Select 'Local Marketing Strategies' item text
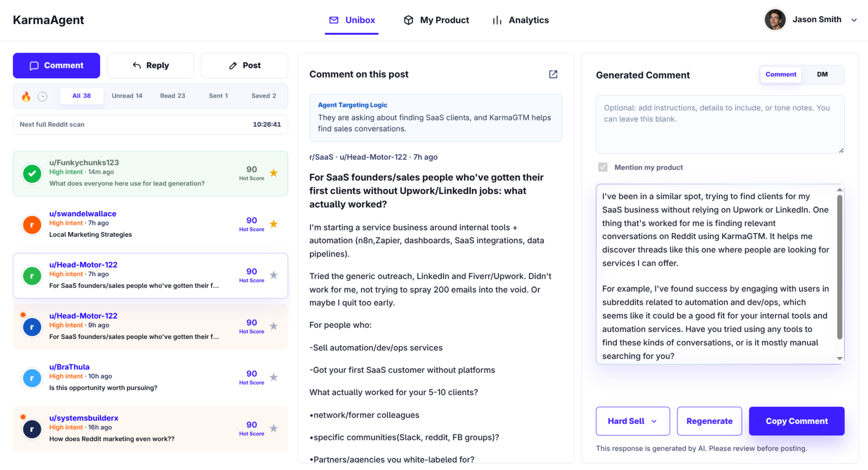 click(91, 235)
